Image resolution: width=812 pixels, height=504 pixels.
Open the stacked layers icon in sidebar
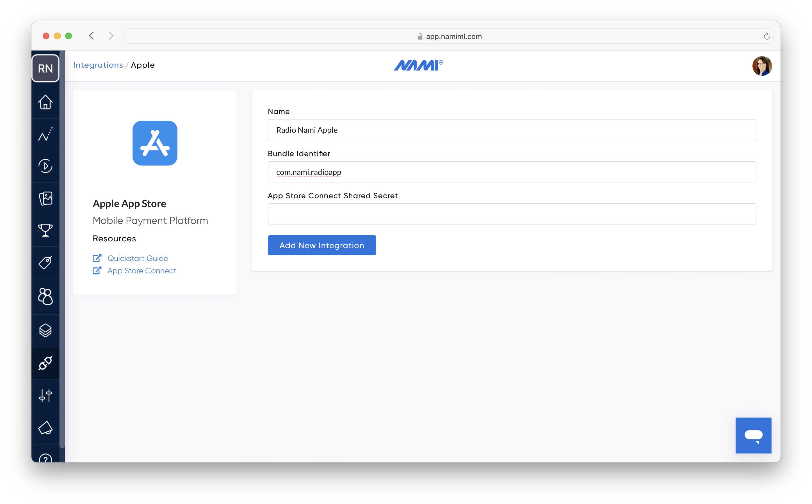45,330
